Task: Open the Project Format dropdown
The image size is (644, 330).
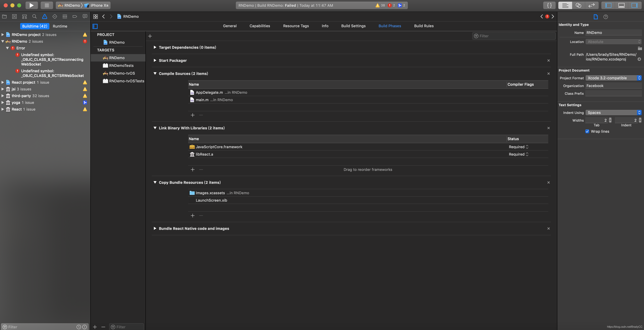Action: point(613,78)
